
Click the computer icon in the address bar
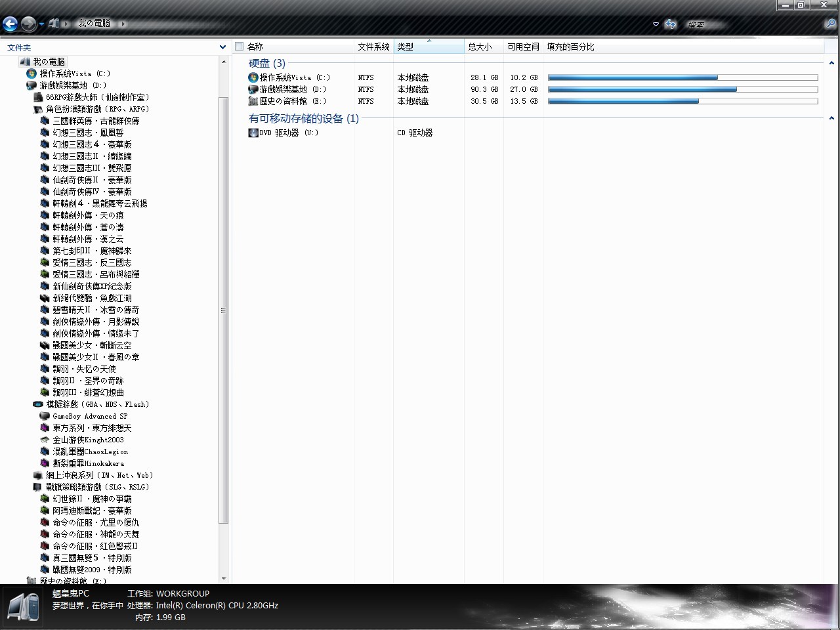(x=54, y=24)
